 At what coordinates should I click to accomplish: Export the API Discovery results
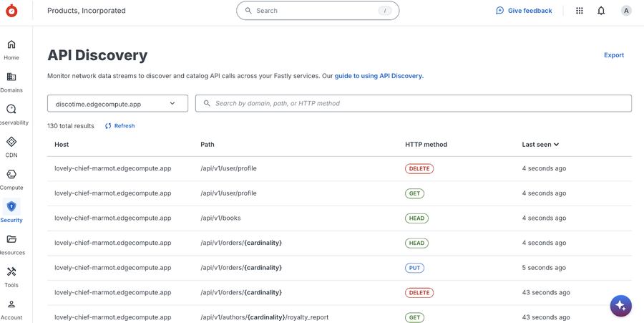click(x=614, y=55)
